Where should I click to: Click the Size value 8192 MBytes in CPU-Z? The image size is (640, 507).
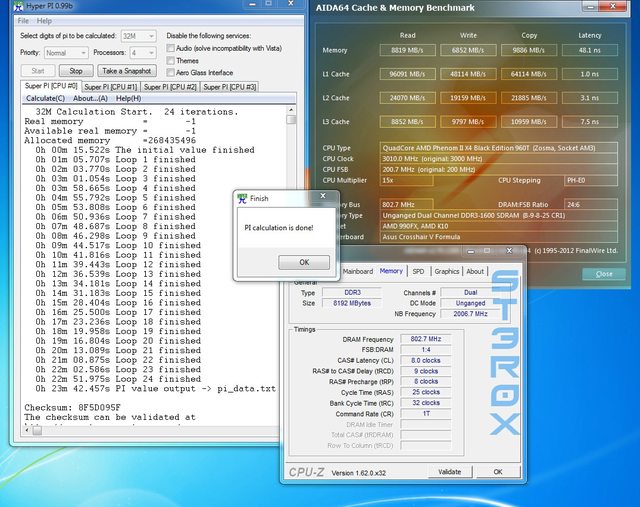[x=352, y=303]
